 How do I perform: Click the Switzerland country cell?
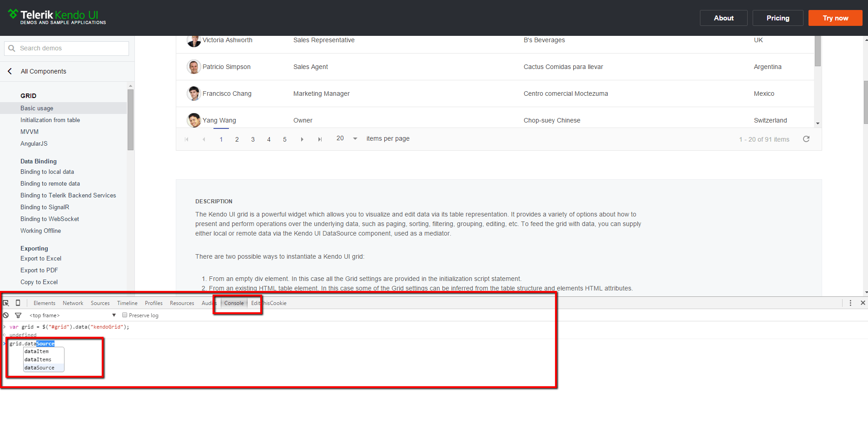(x=770, y=120)
